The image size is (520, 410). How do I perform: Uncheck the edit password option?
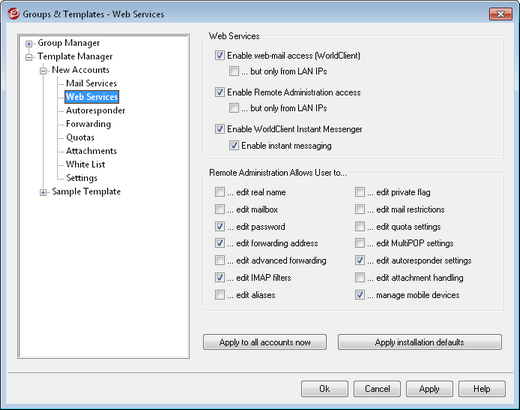click(x=220, y=226)
